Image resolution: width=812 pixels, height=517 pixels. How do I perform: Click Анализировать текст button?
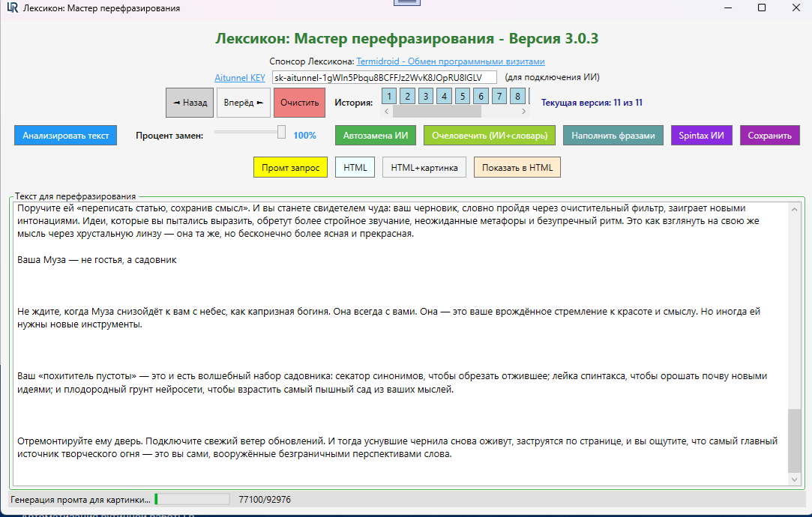pos(65,136)
